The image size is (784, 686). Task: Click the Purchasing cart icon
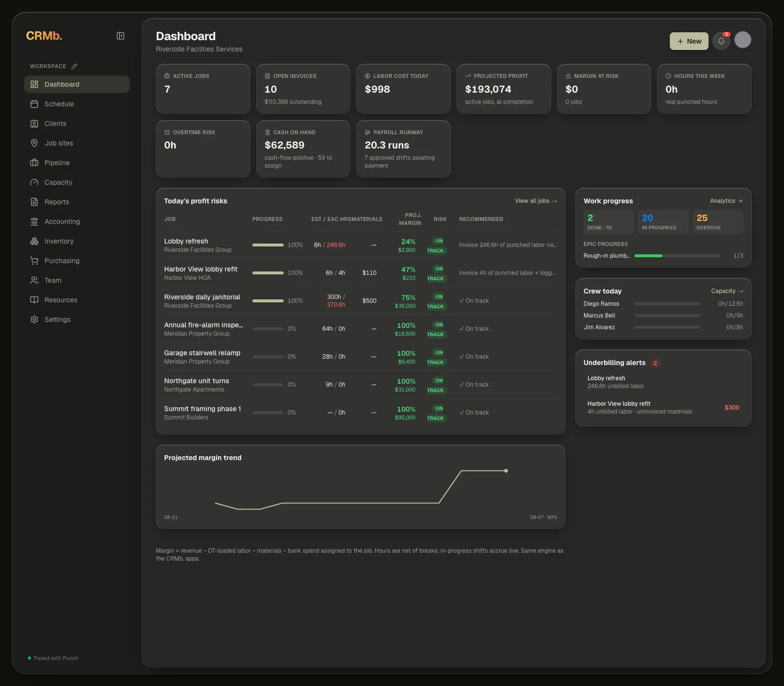click(x=34, y=261)
